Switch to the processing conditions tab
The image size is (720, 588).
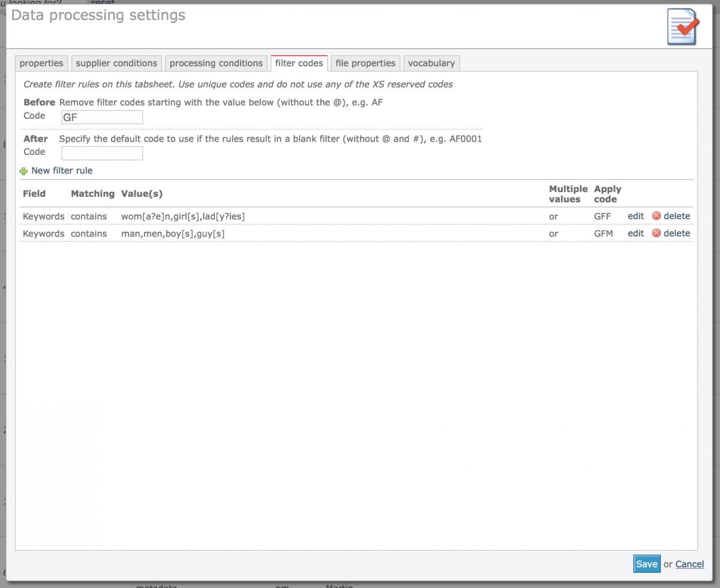coord(215,63)
